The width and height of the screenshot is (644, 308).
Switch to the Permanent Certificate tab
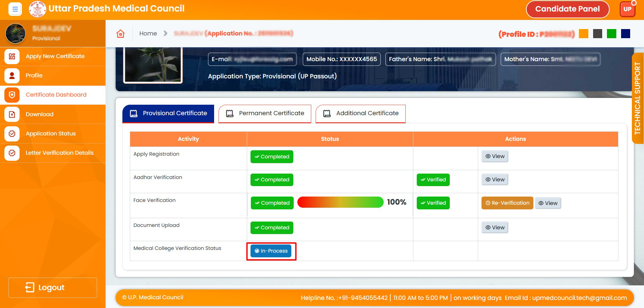coord(265,113)
